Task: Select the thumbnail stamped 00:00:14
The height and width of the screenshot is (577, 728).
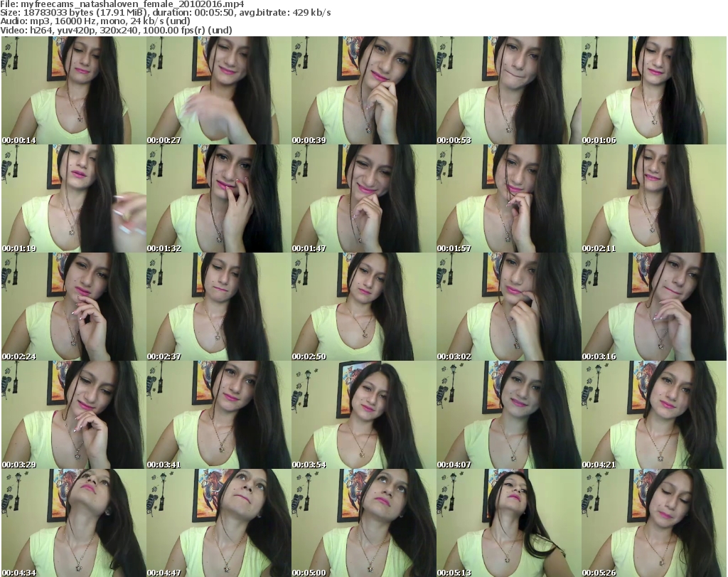Action: 74,90
